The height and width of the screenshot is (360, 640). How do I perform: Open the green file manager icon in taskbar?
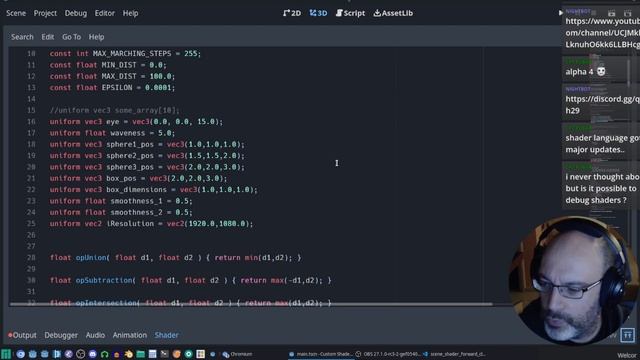click(x=140, y=354)
